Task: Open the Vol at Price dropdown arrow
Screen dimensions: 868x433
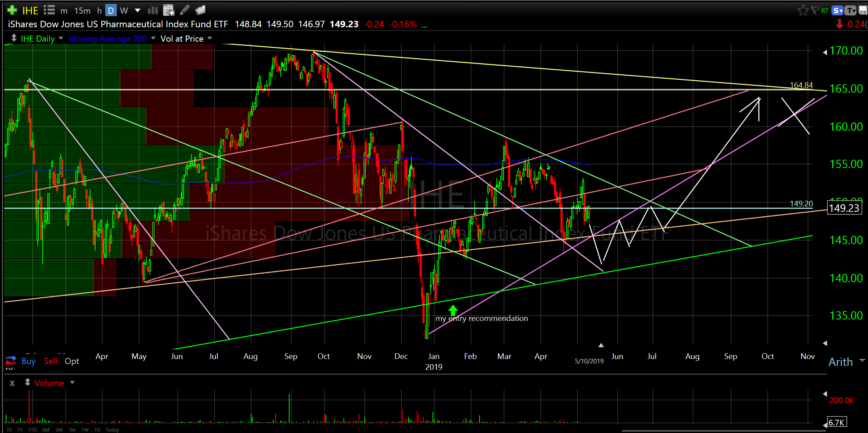Action: click(210, 38)
